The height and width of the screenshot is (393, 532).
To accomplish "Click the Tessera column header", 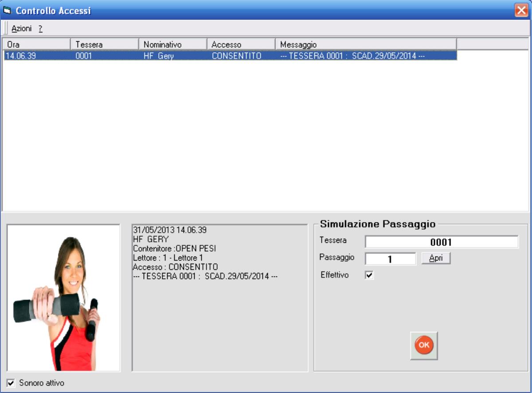I will point(105,44).
